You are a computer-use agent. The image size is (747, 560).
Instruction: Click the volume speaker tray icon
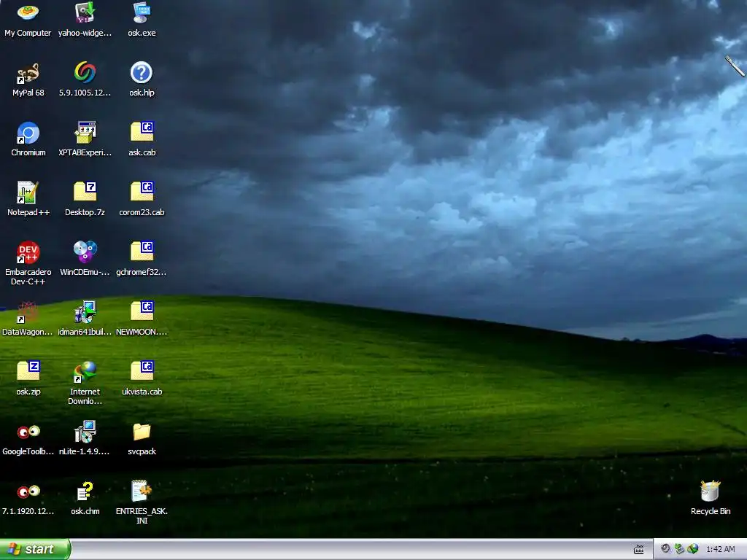click(665, 549)
